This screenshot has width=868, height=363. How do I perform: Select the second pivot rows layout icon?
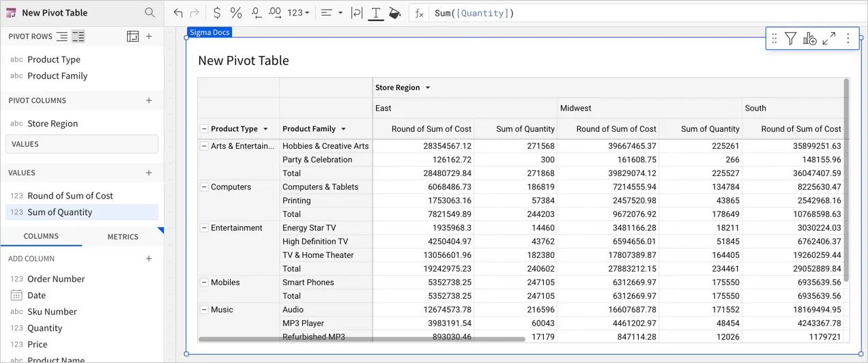coord(78,36)
